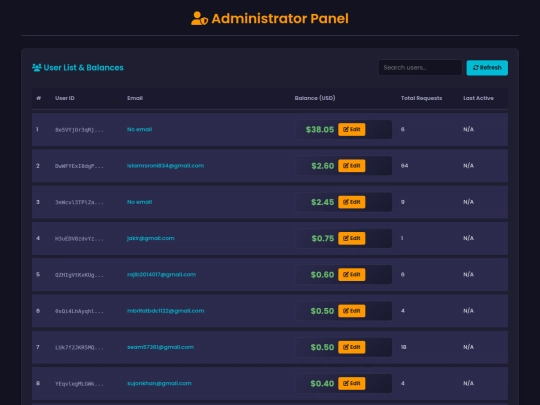540x405 pixels.
Task: Click the users group icon beside User List
Action: [x=37, y=68]
